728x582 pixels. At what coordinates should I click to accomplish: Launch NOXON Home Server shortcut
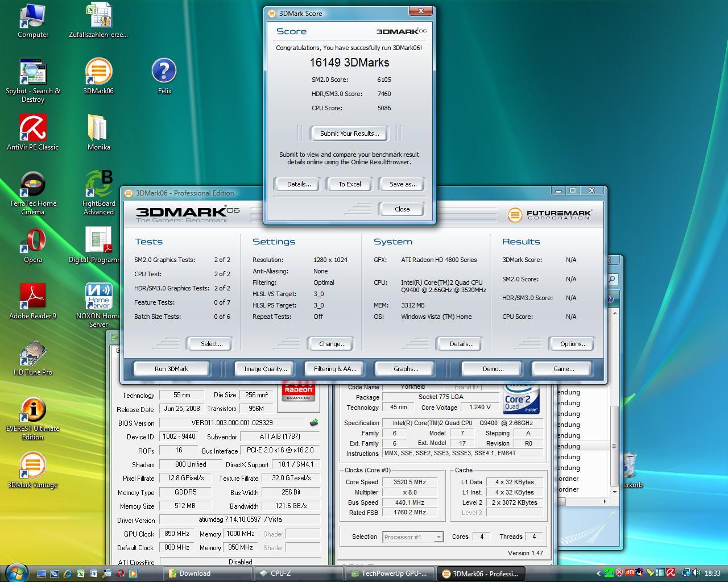tap(98, 305)
